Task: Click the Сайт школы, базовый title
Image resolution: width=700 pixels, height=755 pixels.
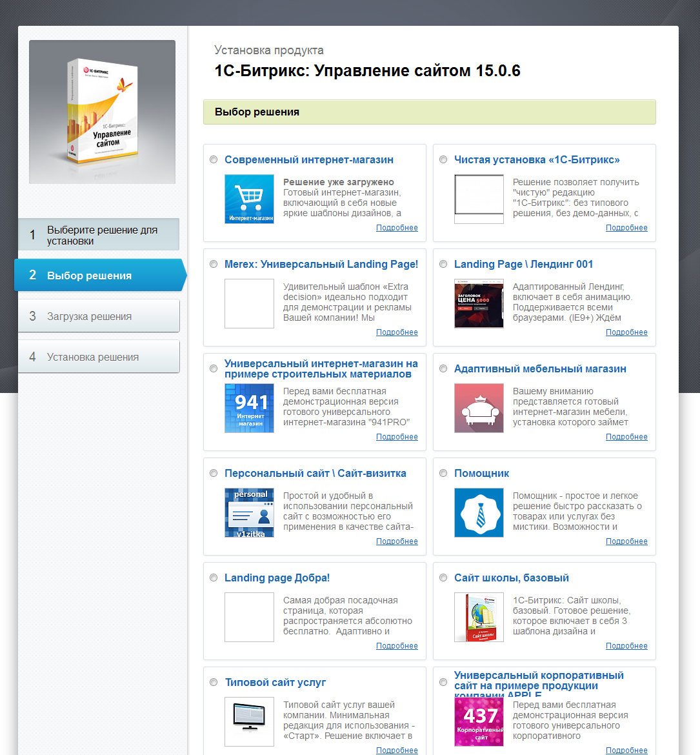Action: [511, 578]
